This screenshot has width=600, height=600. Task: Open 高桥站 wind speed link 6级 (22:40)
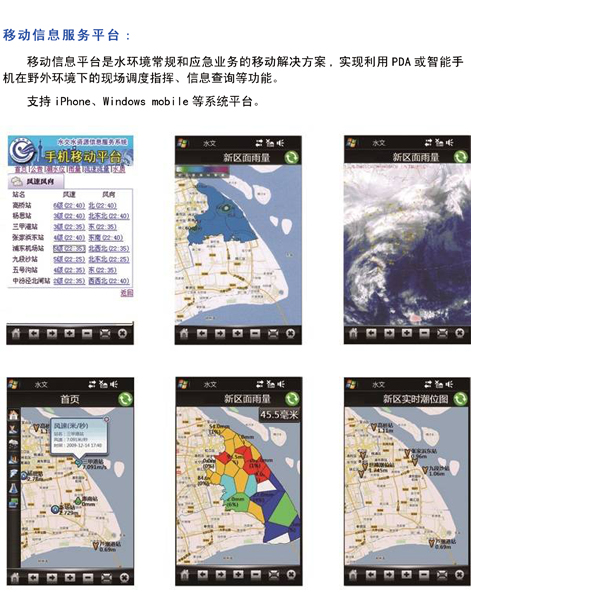coord(69,204)
